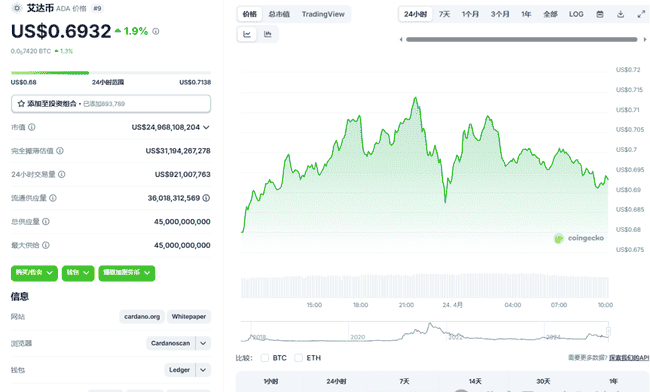Select the 7天 time range tab
This screenshot has height=392, width=650.
[444, 14]
